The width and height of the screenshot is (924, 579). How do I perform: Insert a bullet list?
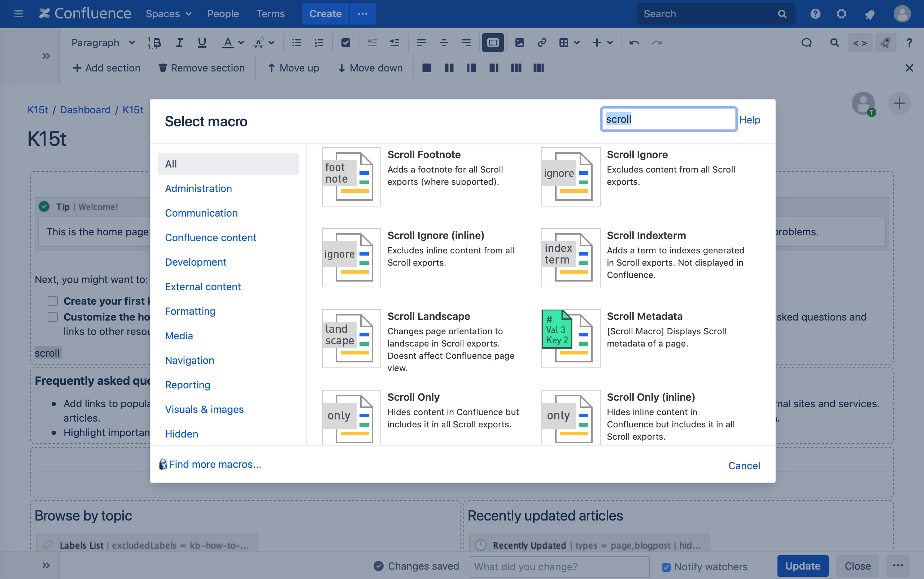(x=296, y=43)
